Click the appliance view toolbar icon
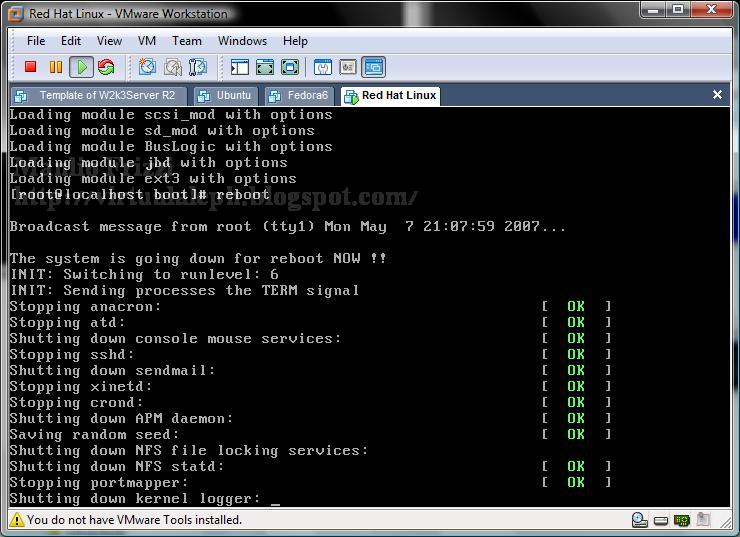740x537 pixels. pyautogui.click(x=348, y=67)
